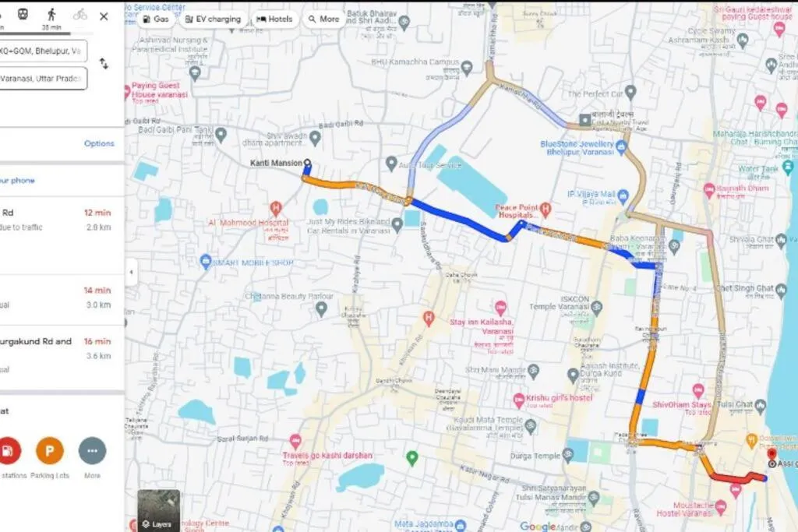Click the Al Mahmood Hospital marker
This screenshot has height=532, width=798.
(276, 208)
